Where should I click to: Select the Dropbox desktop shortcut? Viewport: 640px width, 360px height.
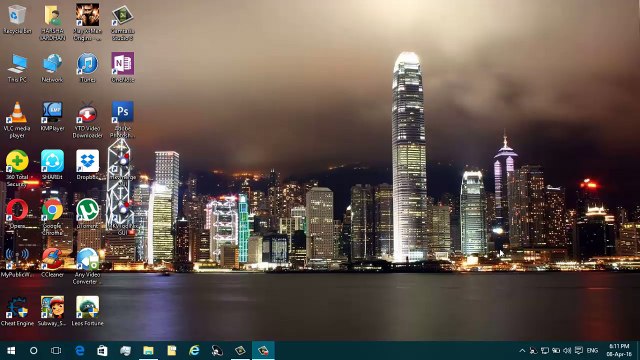[87, 165]
